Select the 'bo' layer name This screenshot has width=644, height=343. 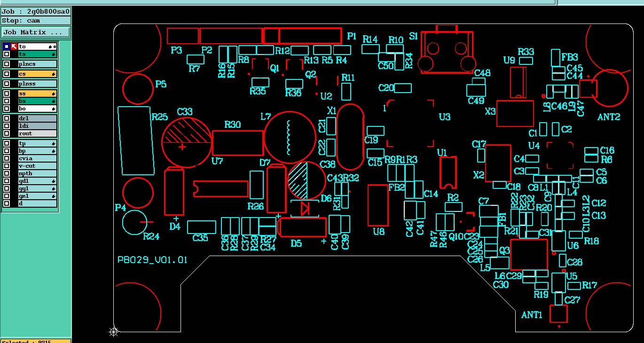(37, 109)
